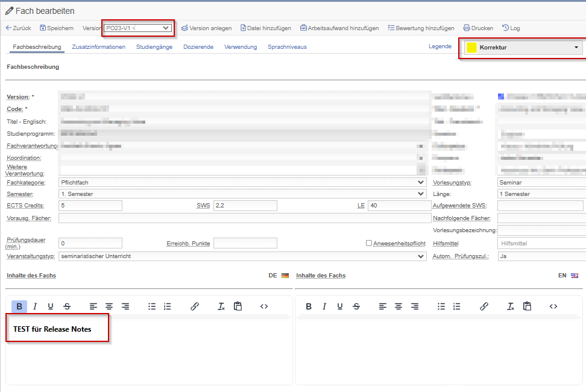Go back with the Zurück button

click(x=18, y=28)
